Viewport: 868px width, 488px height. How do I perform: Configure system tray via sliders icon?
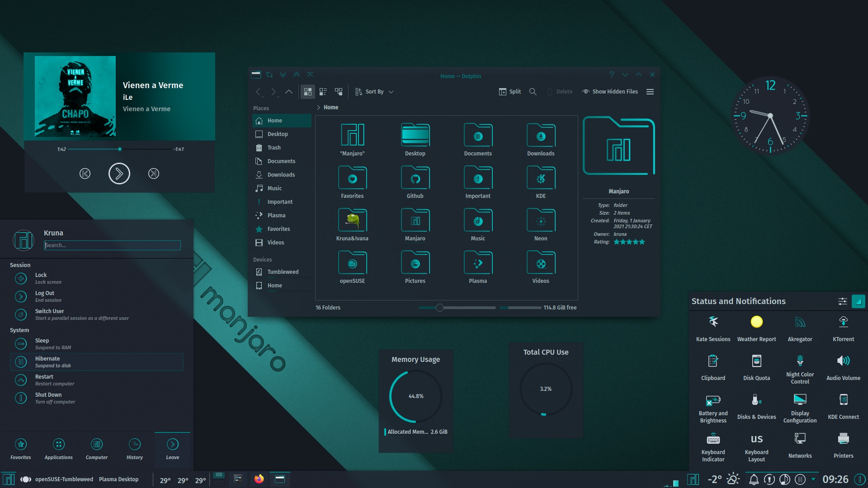click(843, 301)
